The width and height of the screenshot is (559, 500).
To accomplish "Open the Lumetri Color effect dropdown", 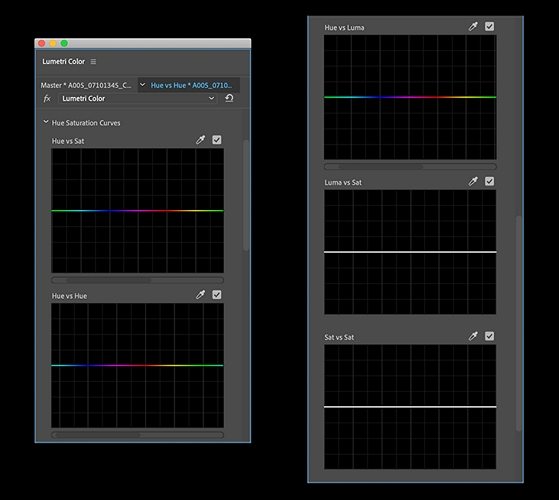I will click(x=138, y=98).
